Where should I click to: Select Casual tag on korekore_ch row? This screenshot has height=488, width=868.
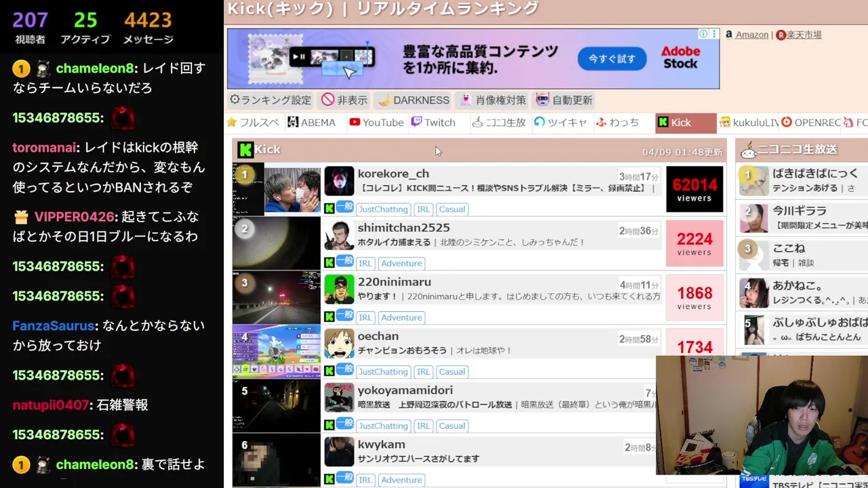[452, 209]
